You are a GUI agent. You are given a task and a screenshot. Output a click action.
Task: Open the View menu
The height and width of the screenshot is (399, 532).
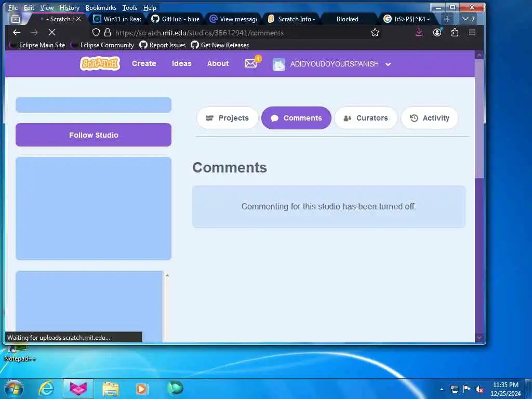(47, 7)
